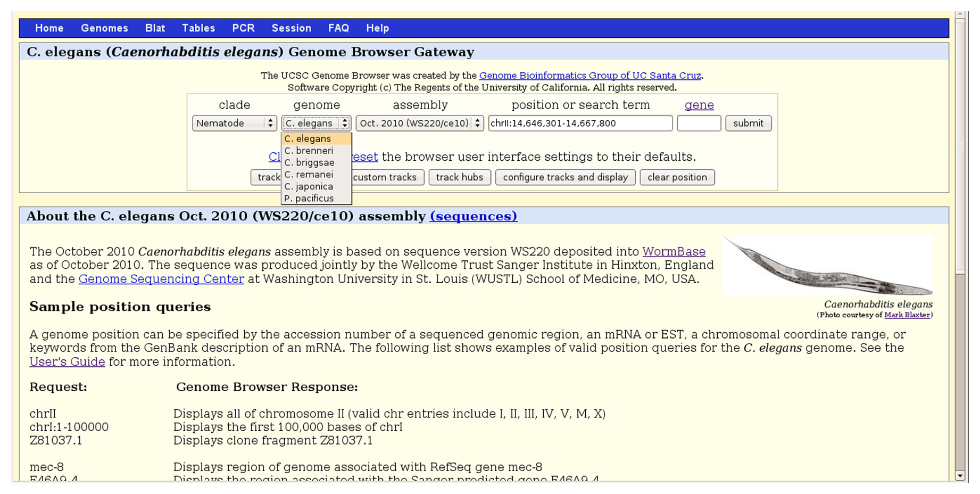Screen dimensions: 980x494
Task: Open the Session menu item
Action: pyautogui.click(x=292, y=28)
